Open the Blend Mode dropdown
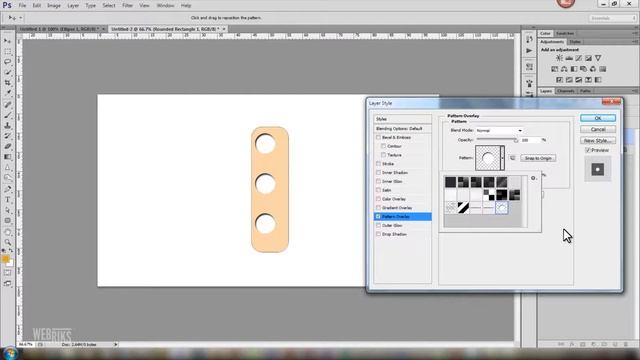The image size is (640, 360). coord(499,131)
